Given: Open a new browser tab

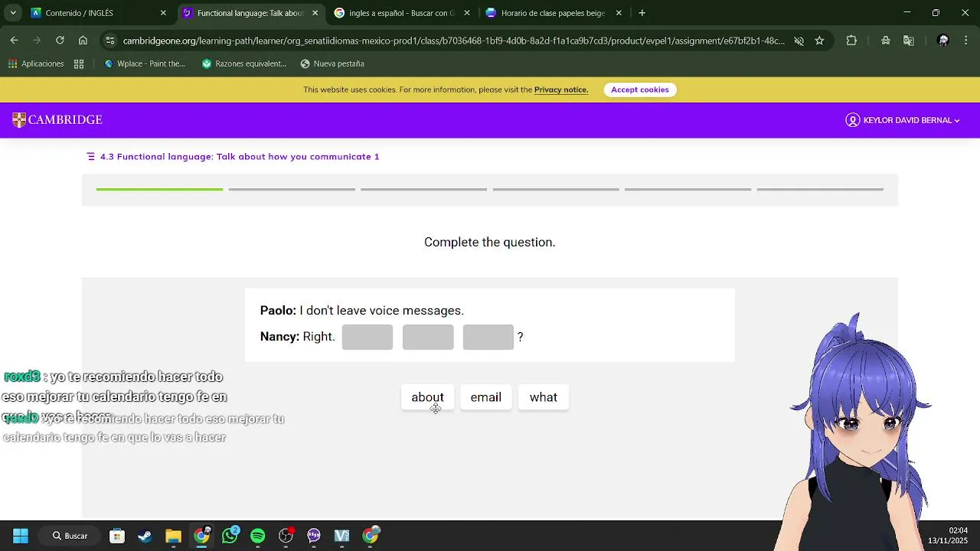Looking at the screenshot, I should tap(642, 13).
